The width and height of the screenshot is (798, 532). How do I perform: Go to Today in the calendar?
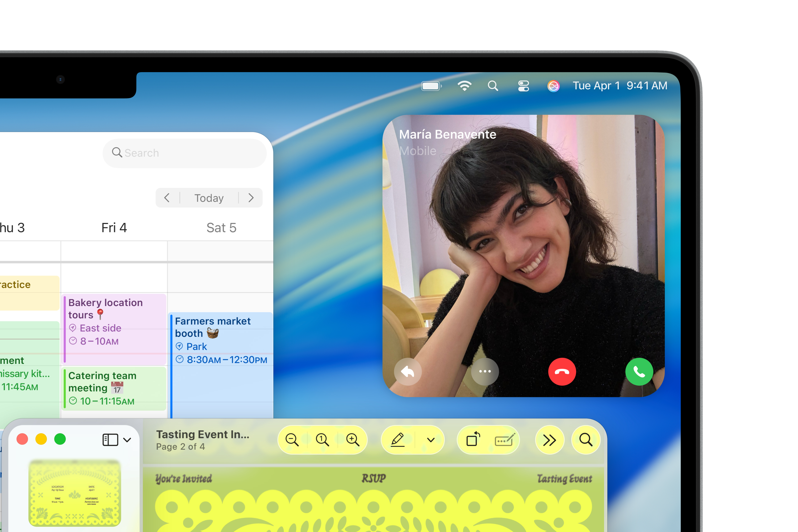(x=209, y=198)
